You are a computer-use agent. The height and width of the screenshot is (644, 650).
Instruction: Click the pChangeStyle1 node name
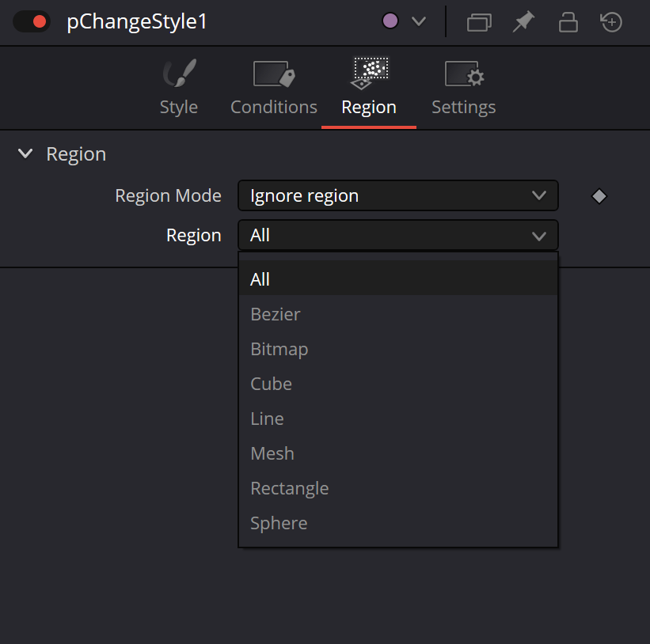[x=137, y=22]
